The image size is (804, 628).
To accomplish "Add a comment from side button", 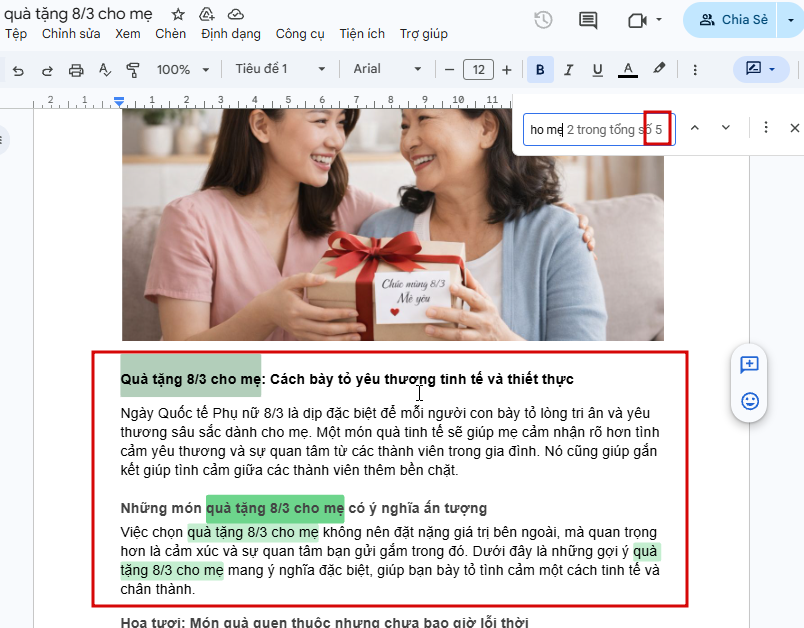I will 749,364.
